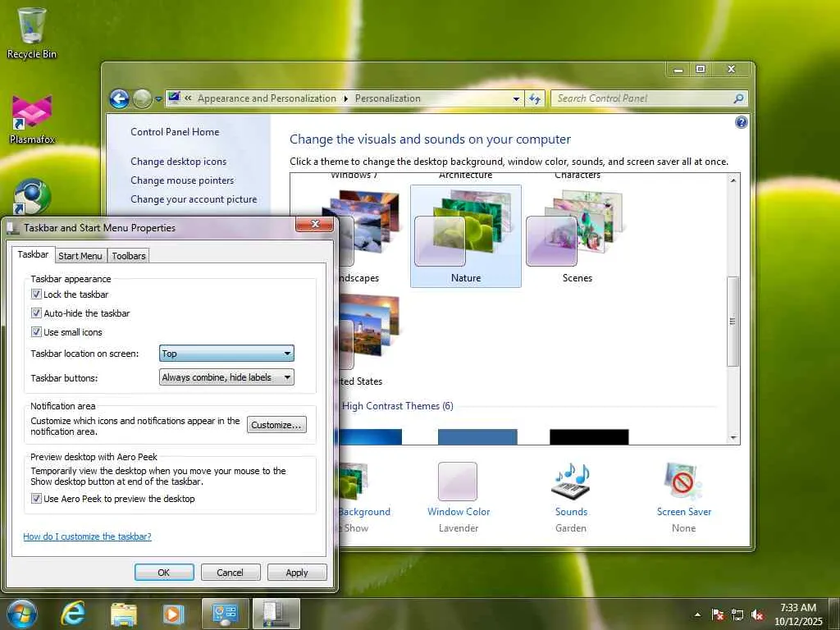Toggle Lock the taskbar checkbox
Viewport: 840px width, 630px height.
click(x=36, y=294)
